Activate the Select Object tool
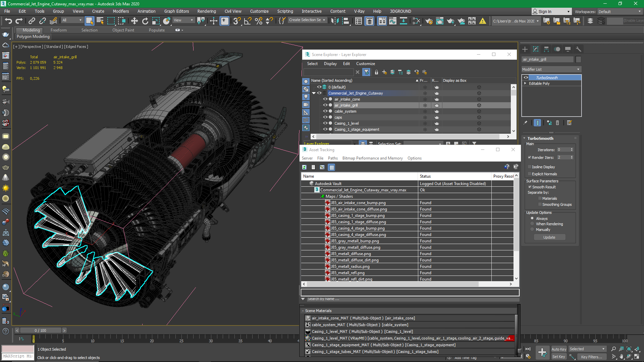Viewport: 644px width, 362px height. (x=89, y=21)
